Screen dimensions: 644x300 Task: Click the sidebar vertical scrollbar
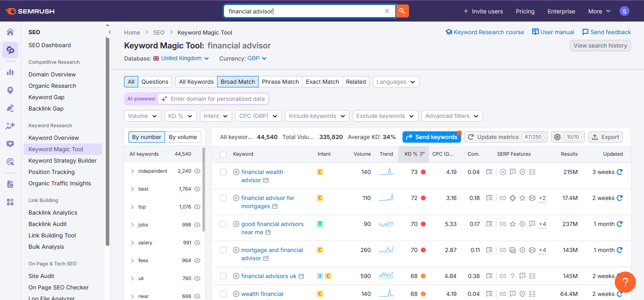[x=108, y=138]
